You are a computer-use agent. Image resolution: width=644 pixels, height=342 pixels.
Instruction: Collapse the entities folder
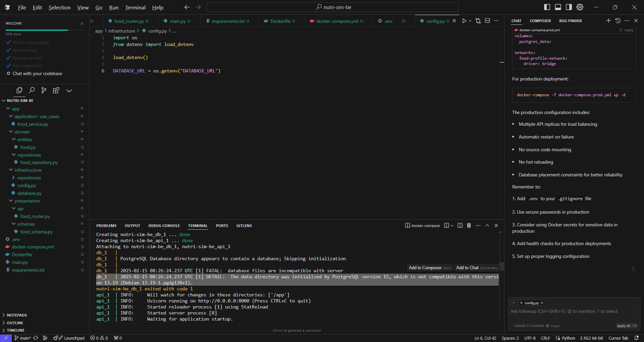[x=14, y=139]
